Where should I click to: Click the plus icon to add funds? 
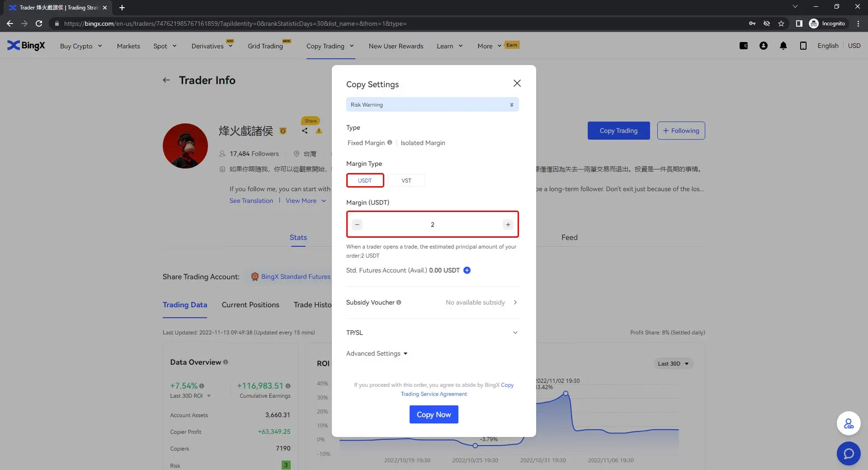pos(467,270)
